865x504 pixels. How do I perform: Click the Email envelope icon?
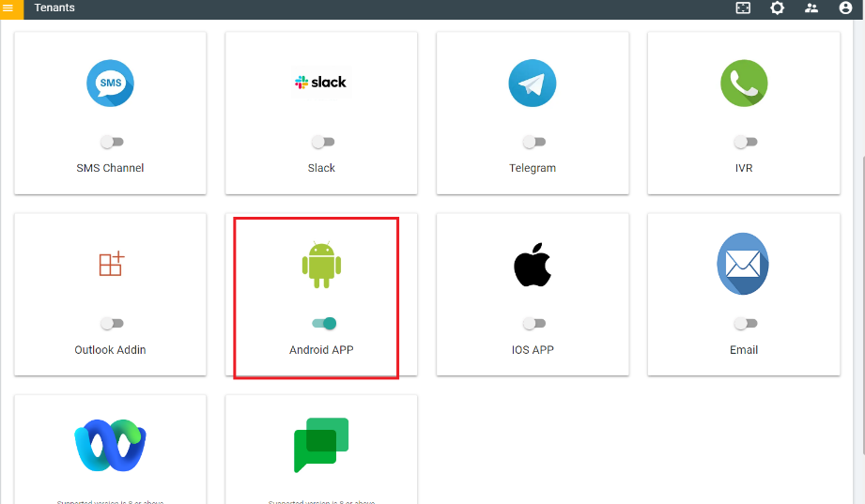pyautogui.click(x=743, y=264)
